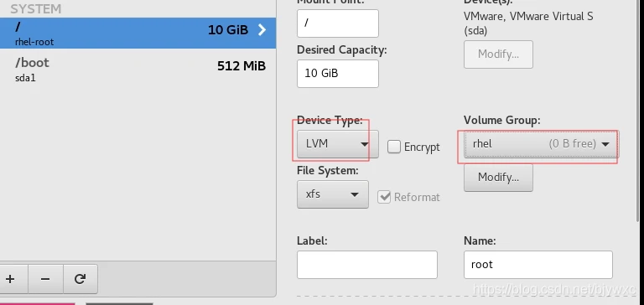Focus the Name field containing root

pyautogui.click(x=538, y=265)
